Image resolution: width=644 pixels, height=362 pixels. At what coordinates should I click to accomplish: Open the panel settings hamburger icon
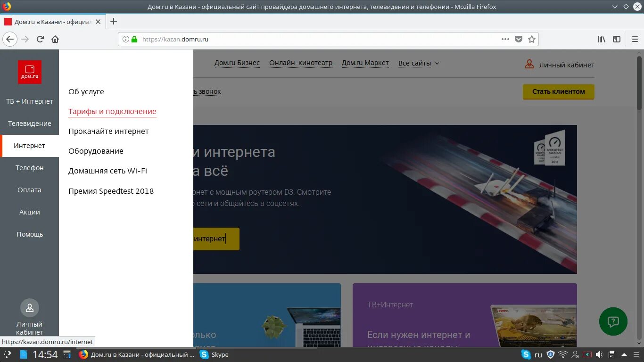click(x=636, y=354)
